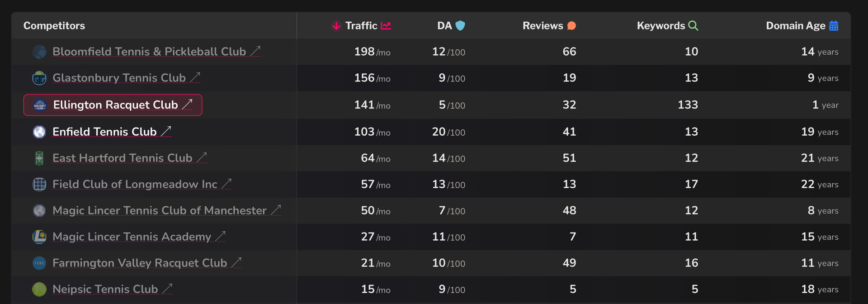Click the Traffic chart icon in header
This screenshot has height=304, width=868.
pyautogui.click(x=386, y=26)
